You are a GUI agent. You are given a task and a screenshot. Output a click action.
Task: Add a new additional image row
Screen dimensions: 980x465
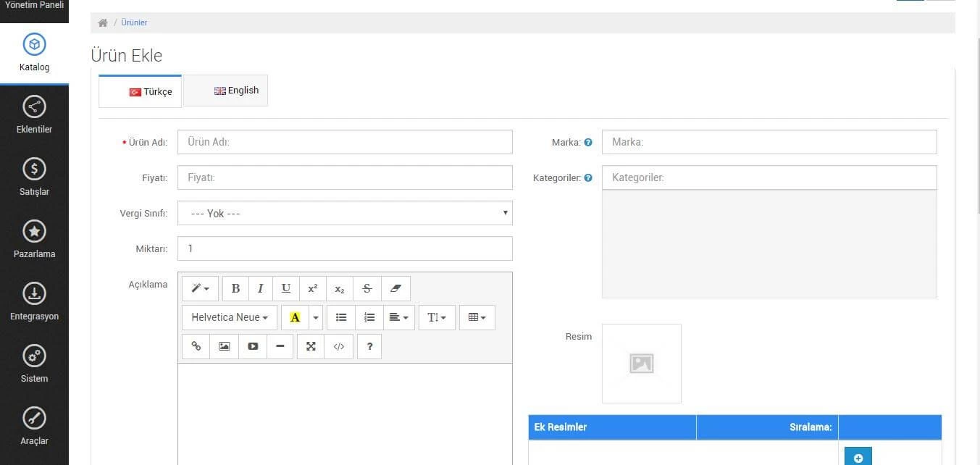[858, 458]
